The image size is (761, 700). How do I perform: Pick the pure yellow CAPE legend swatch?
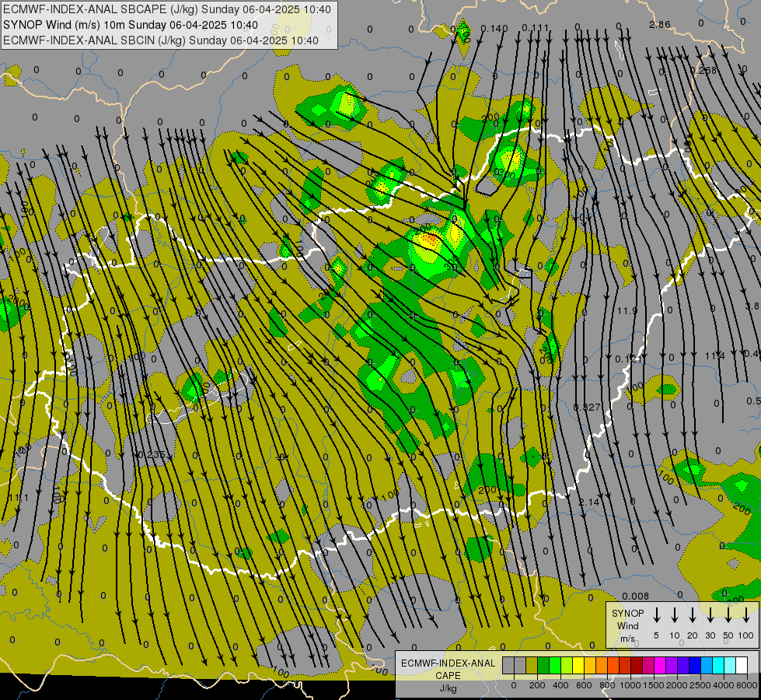tap(578, 665)
